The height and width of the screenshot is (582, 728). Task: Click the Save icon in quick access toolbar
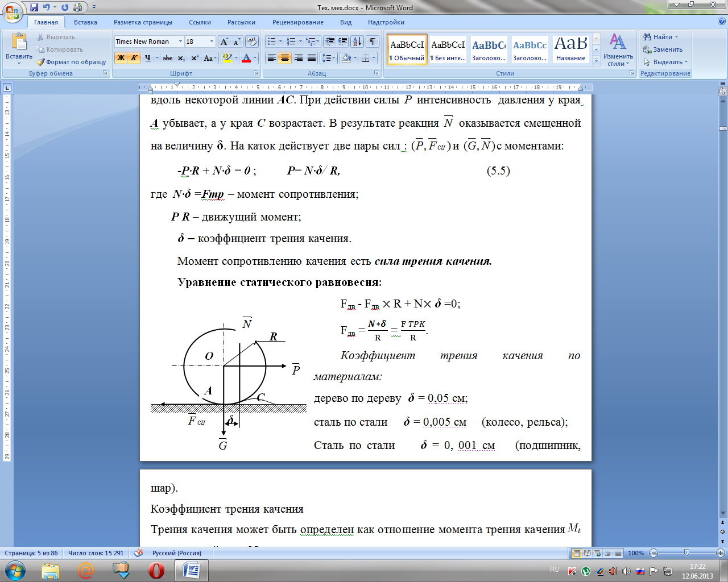point(34,7)
